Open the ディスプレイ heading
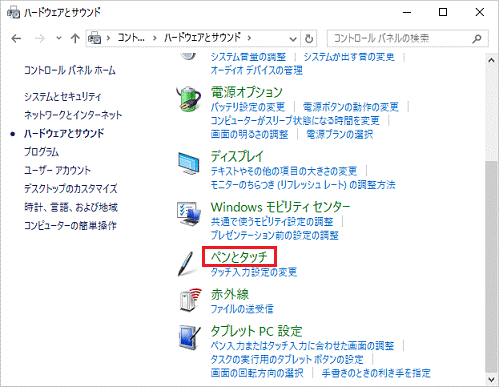Screen dimensions: 499x387 click(237, 156)
